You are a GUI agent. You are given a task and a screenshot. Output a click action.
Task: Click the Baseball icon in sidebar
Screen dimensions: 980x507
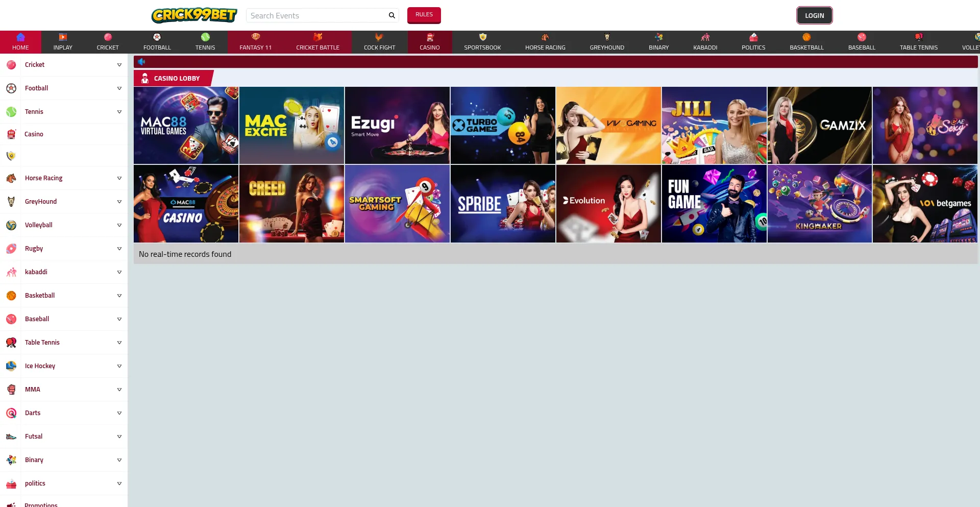tap(11, 319)
